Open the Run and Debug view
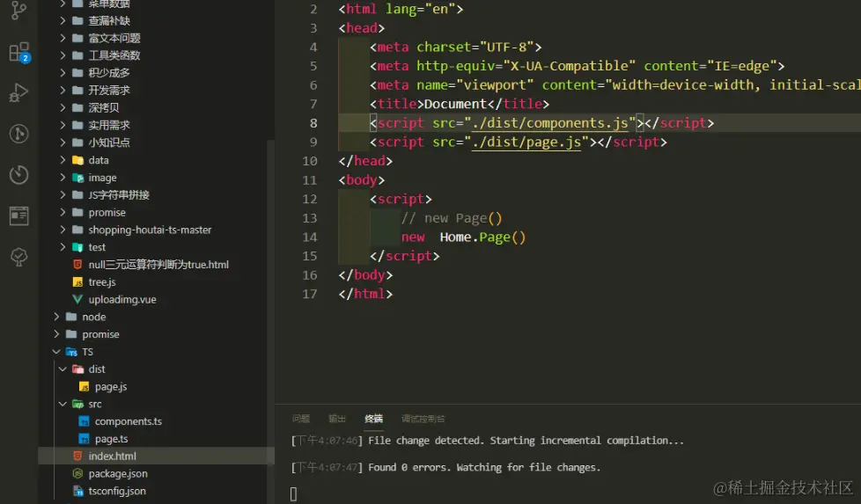 coord(18,92)
